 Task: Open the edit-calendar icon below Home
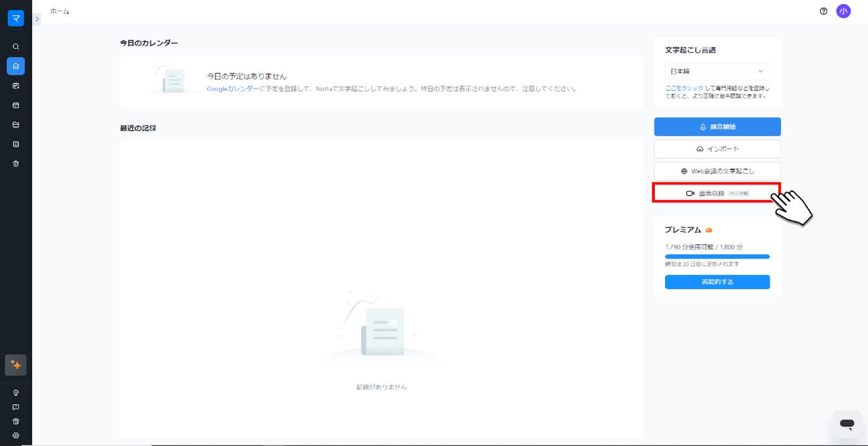coord(16,86)
